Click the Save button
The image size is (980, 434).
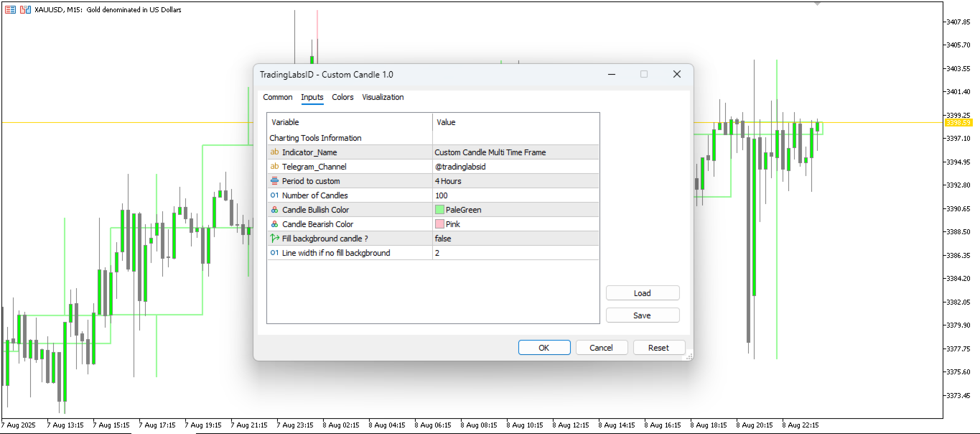tap(643, 315)
